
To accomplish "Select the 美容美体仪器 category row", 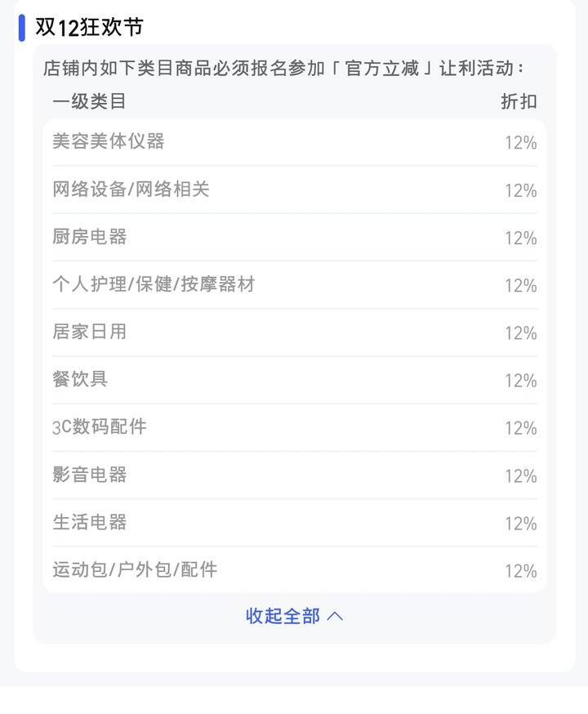I will pyautogui.click(x=109, y=141).
